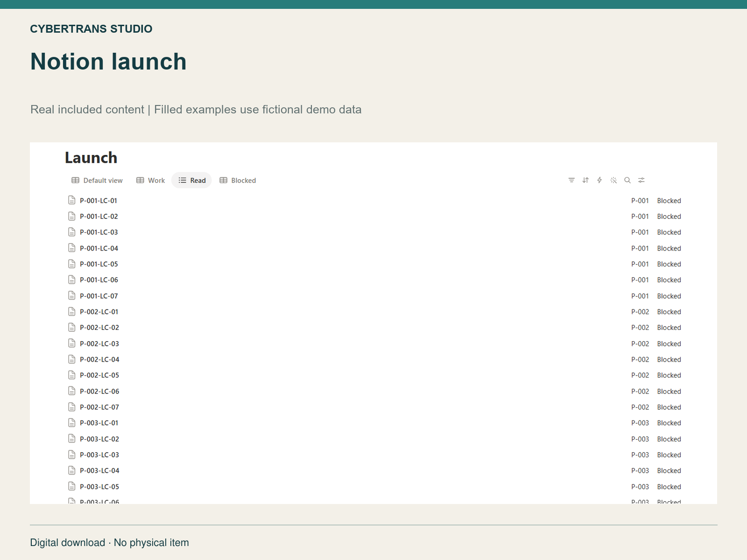This screenshot has width=747, height=560.
Task: Click page icon beside P-002-LC-01
Action: click(x=72, y=311)
